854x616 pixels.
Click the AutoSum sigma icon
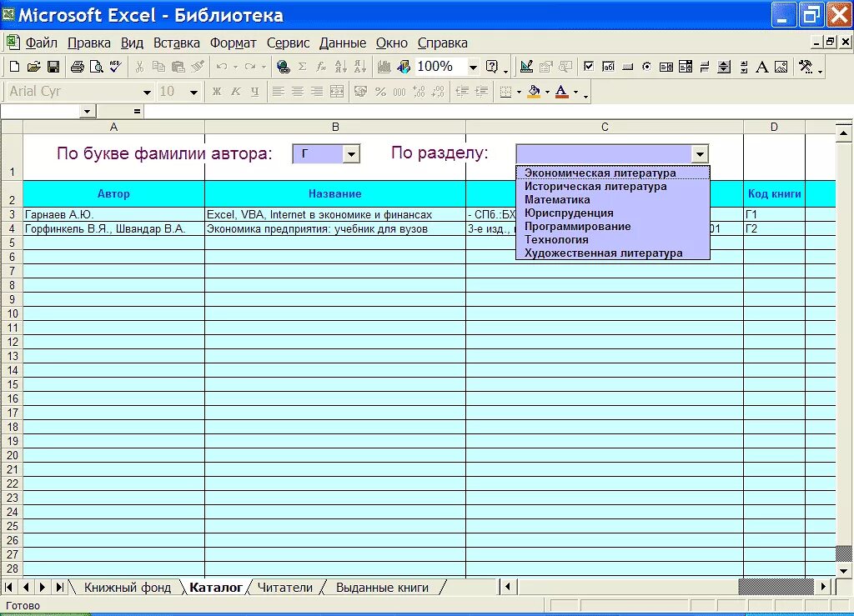302,67
